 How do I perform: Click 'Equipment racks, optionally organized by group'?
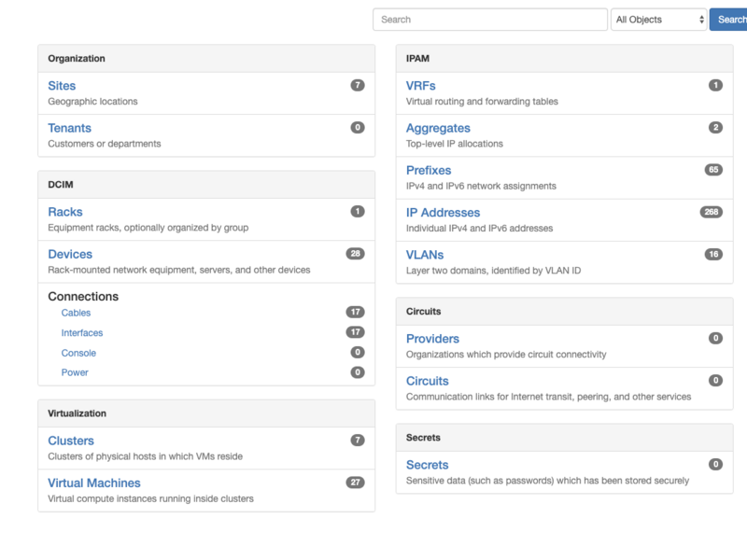tap(148, 228)
